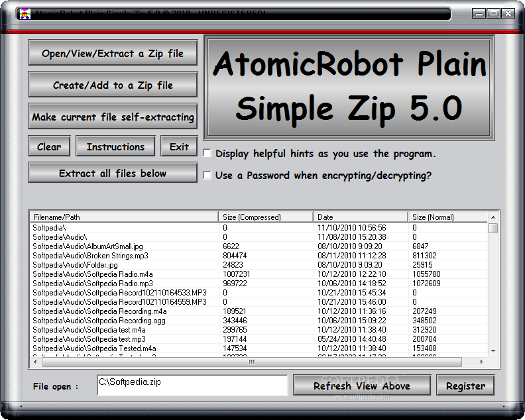Click the File open path field

coord(192,385)
